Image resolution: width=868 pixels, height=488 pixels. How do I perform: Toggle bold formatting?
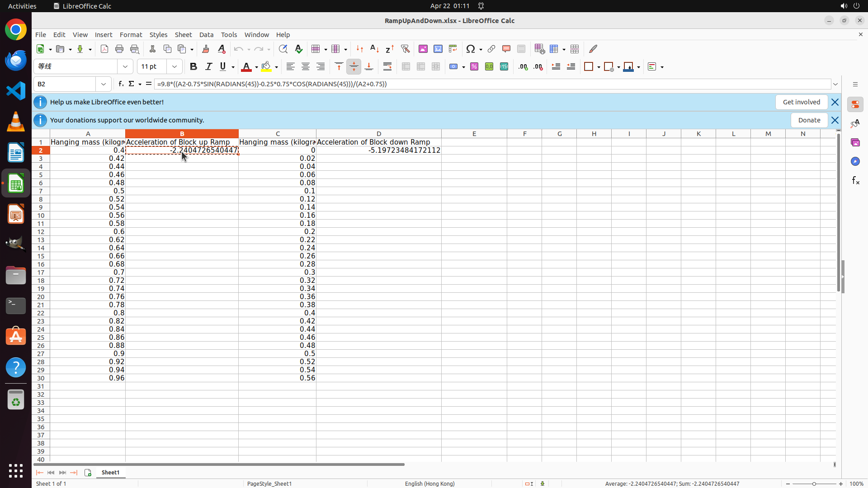(x=193, y=67)
